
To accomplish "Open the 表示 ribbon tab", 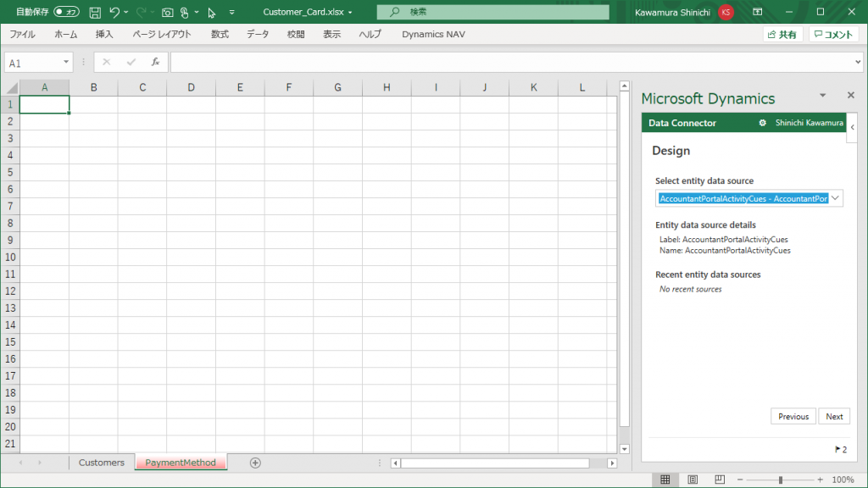I will click(332, 34).
